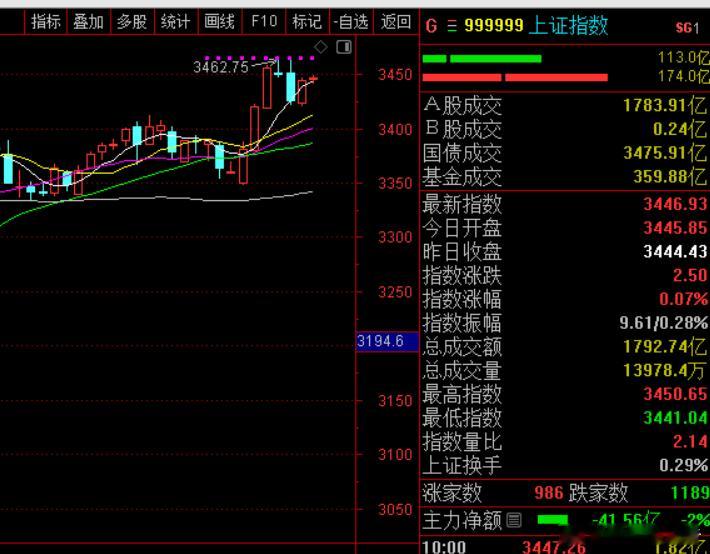Click the 113.0亿 buy volume figure
The image size is (710, 554).
pyautogui.click(x=684, y=58)
